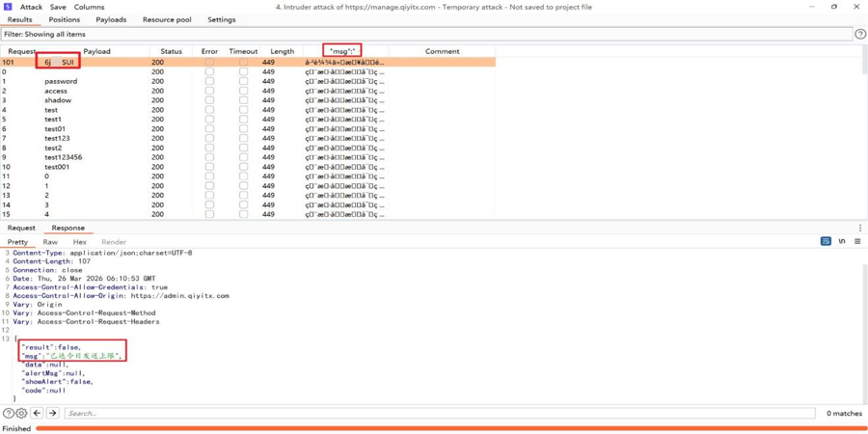Viewport: 868px width, 434px height.
Task: Click the Search input field
Action: (440, 413)
